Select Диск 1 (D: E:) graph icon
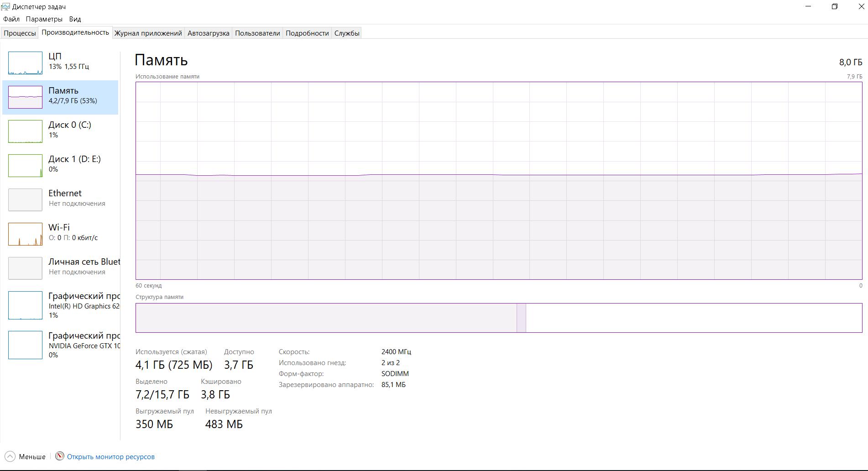This screenshot has width=868, height=471. 25,165
